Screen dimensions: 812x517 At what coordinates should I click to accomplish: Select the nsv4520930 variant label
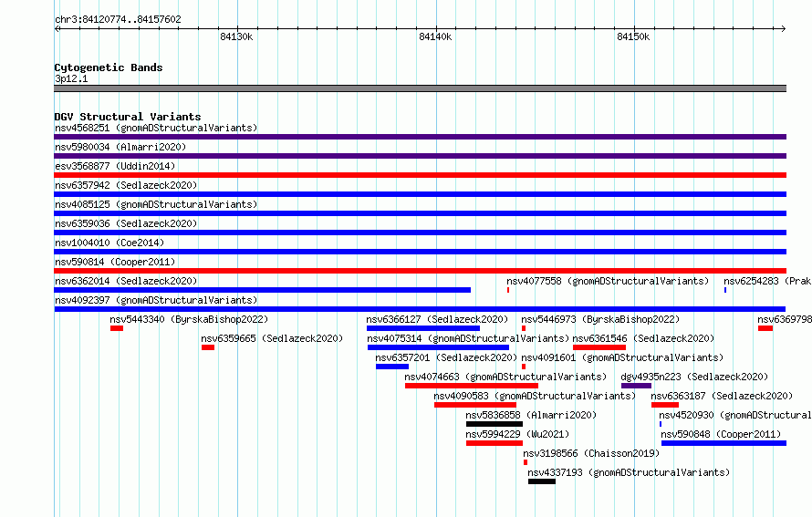[x=735, y=415]
